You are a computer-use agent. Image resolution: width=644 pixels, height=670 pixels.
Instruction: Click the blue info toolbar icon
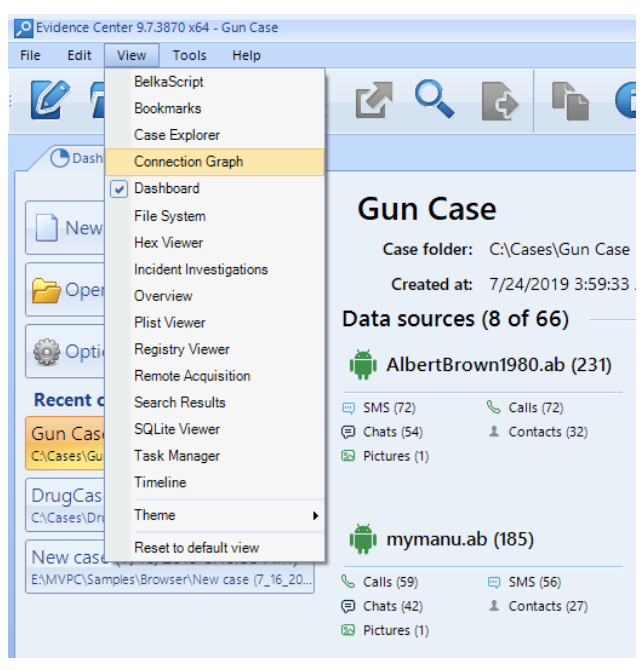[625, 100]
